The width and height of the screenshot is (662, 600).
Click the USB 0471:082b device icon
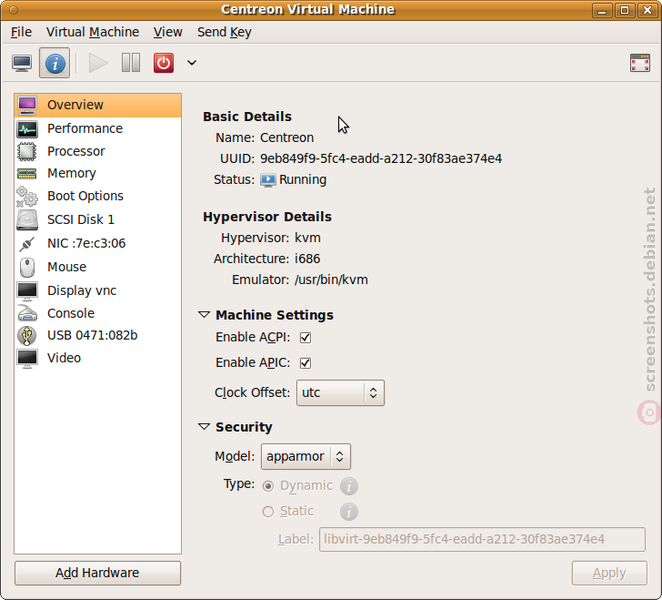coord(27,336)
